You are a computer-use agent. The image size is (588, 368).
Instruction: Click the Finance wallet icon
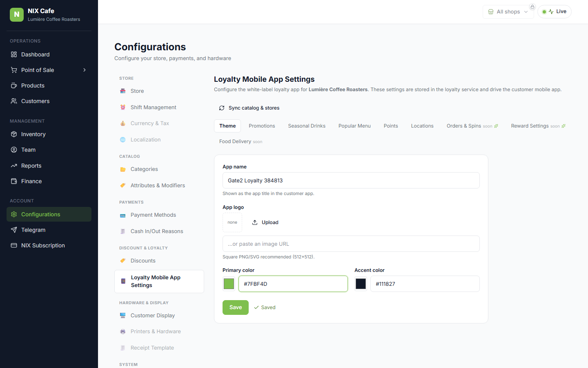pos(14,181)
